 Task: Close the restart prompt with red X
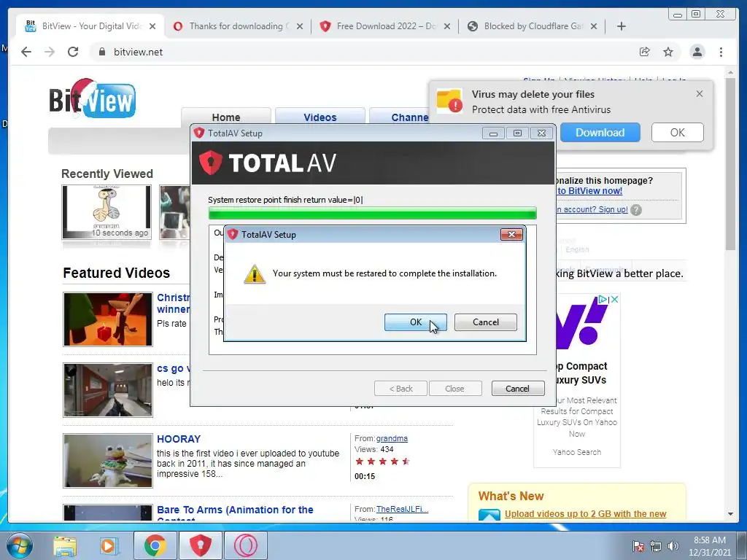click(x=511, y=234)
